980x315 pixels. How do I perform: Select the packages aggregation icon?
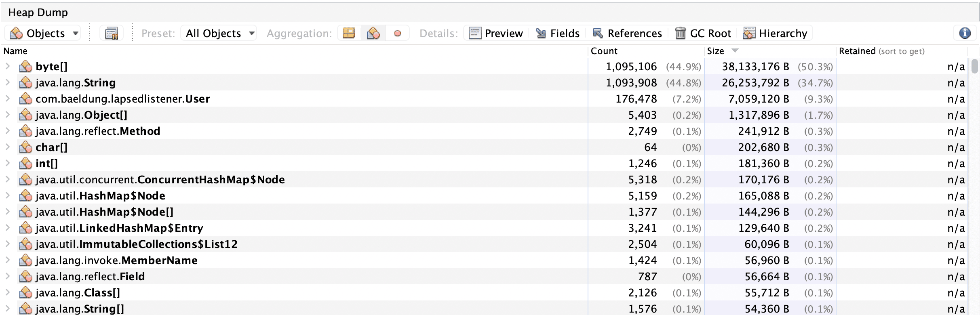[349, 33]
